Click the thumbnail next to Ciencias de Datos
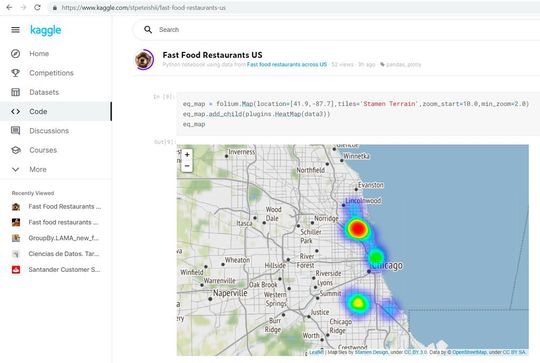Viewport: 540px width, 363px height. click(16, 254)
